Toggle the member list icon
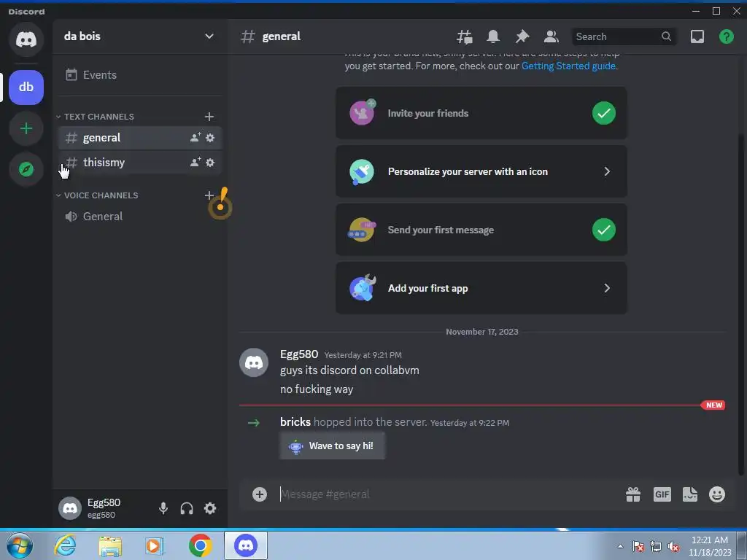The image size is (747, 560). (551, 36)
